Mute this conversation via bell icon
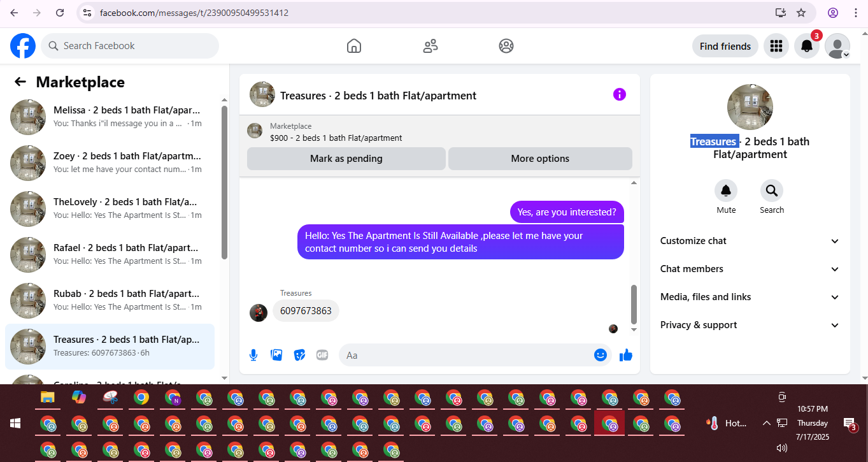Image resolution: width=868 pixels, height=462 pixels. (x=726, y=191)
